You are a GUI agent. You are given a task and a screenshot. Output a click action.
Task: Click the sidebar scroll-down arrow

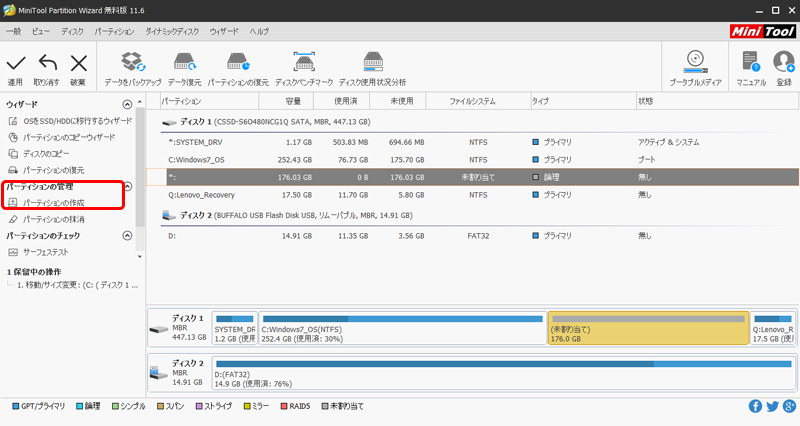pos(140,256)
